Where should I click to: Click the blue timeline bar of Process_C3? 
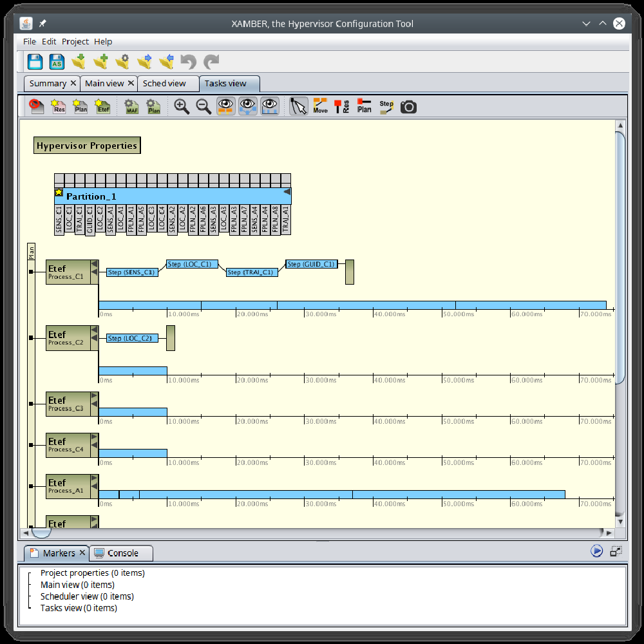[133, 412]
